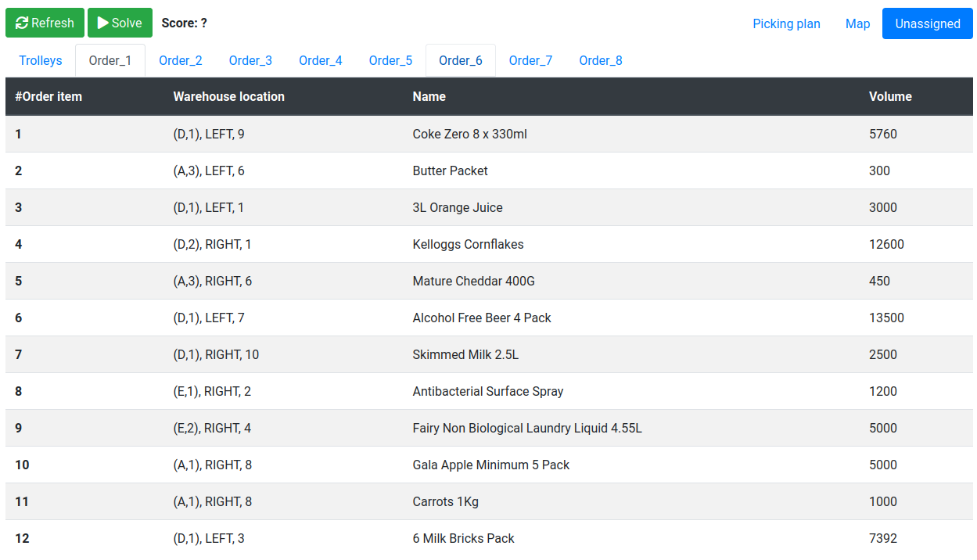
Task: Open the Order_3 tab
Action: (x=250, y=60)
